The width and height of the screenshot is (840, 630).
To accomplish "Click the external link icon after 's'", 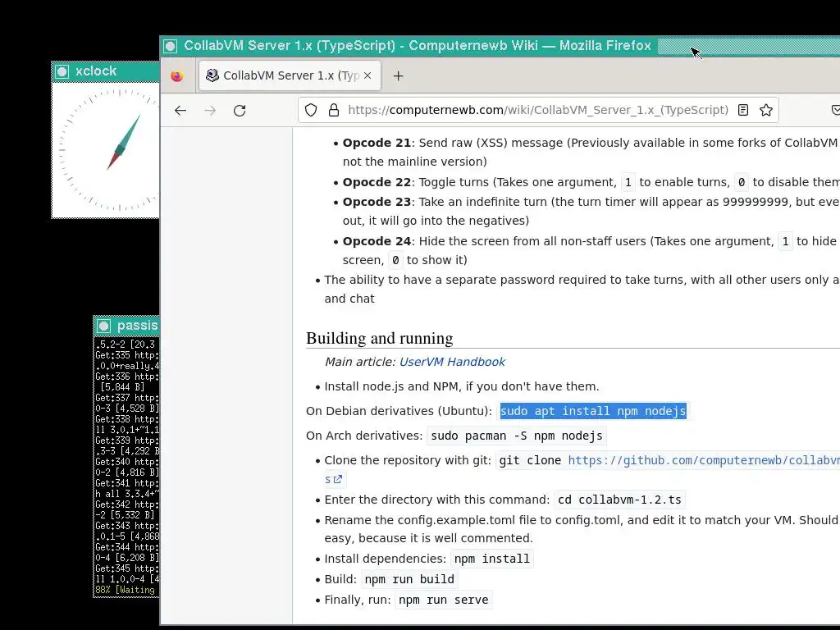I will pos(337,479).
